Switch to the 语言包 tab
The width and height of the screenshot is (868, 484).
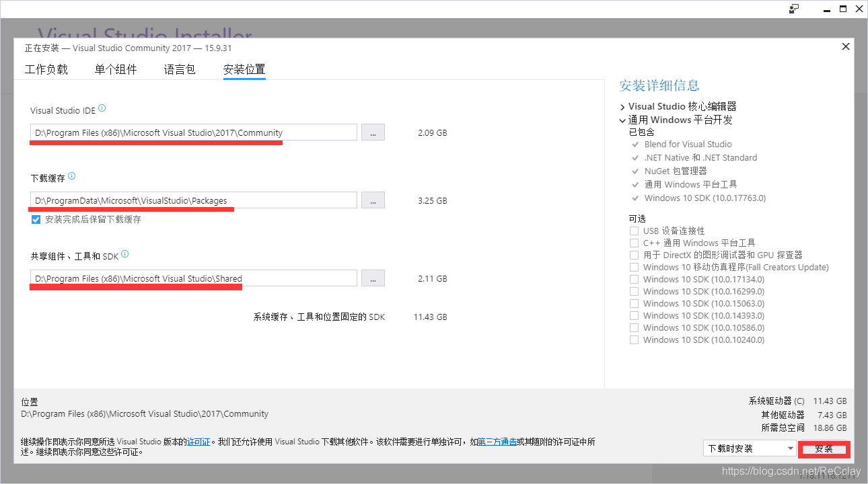[180, 69]
